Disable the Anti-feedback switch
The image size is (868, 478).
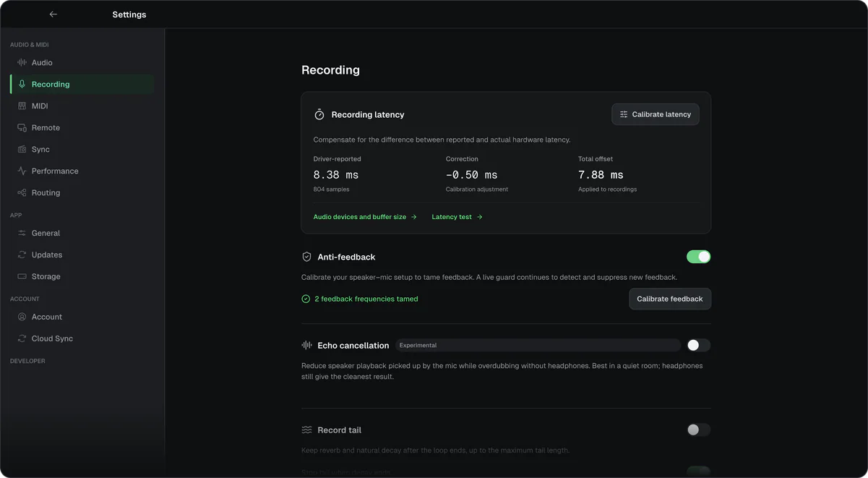[x=698, y=257]
